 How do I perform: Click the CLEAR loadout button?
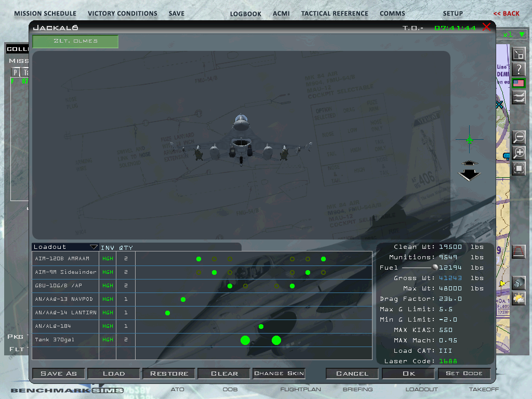pos(224,374)
